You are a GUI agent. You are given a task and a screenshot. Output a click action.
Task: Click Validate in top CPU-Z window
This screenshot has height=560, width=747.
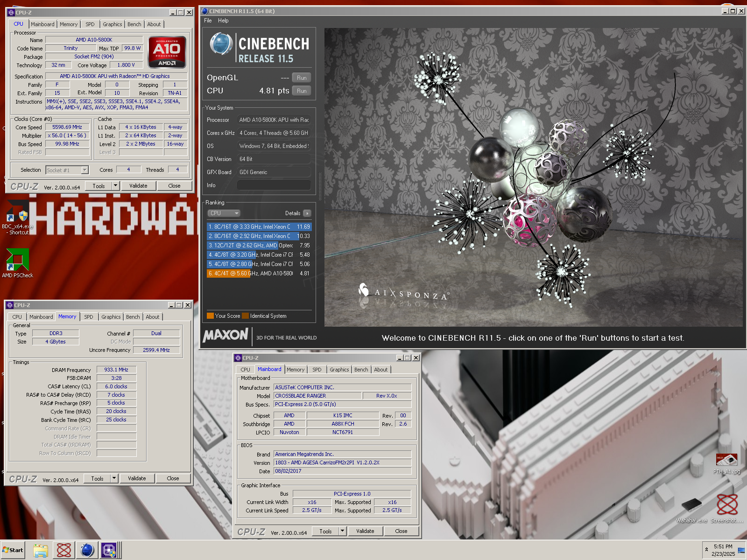(x=138, y=186)
